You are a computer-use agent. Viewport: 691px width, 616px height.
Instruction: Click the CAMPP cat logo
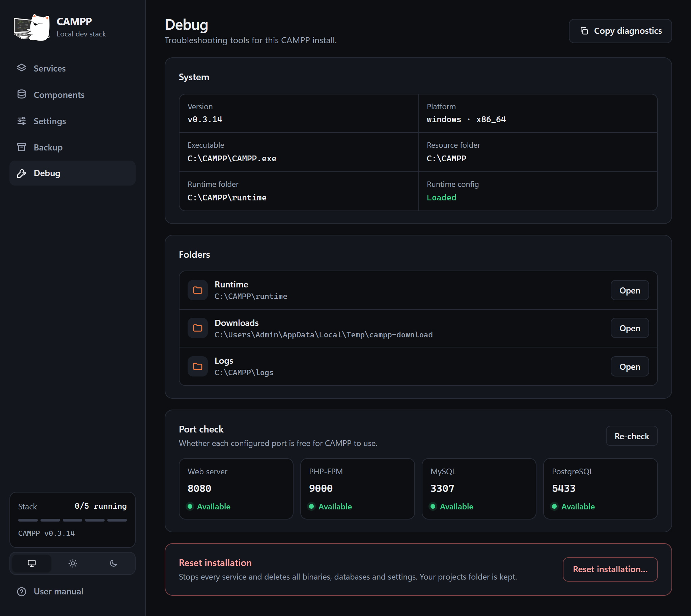(x=32, y=27)
